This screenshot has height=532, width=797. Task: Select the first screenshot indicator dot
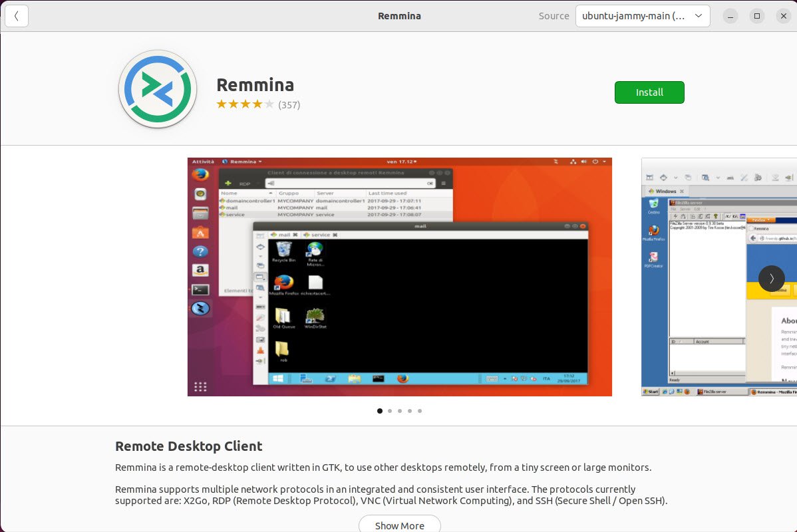[x=380, y=411]
